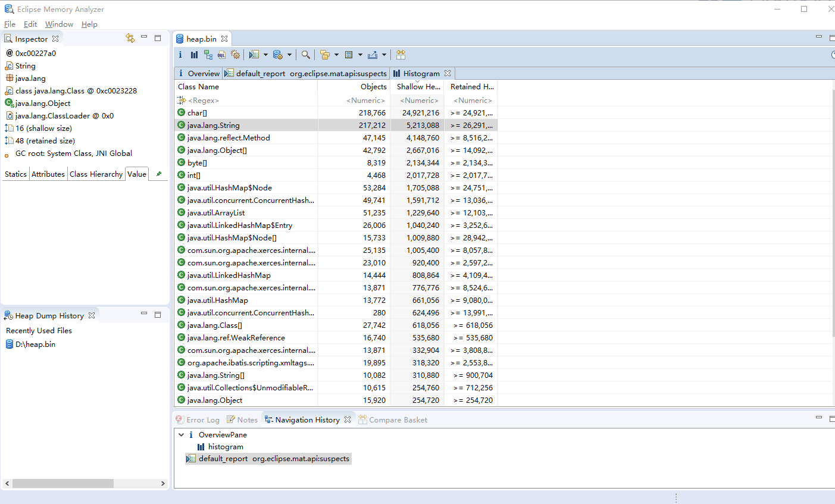Sort by the Objects column header
This screenshot has height=504, width=835.
coord(354,86)
